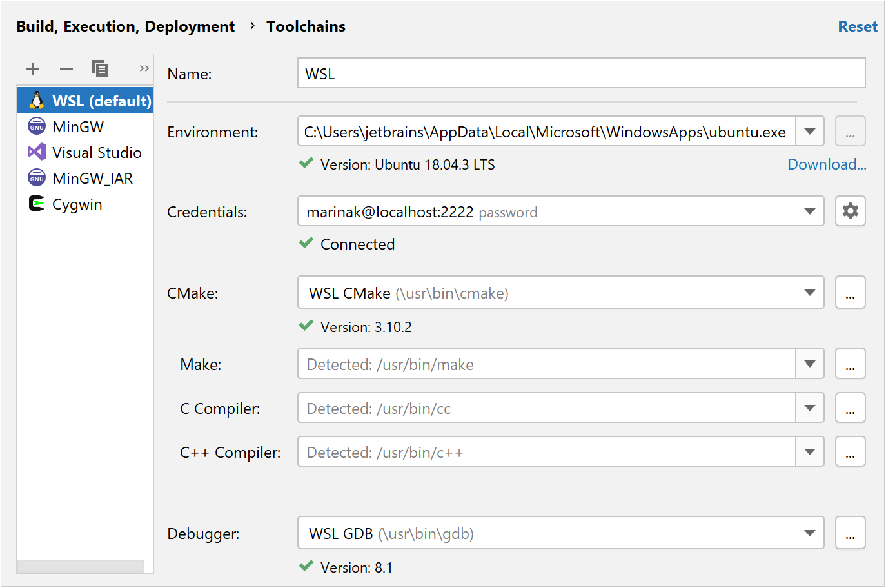Open the Debugger dropdown
886x588 pixels.
point(810,533)
